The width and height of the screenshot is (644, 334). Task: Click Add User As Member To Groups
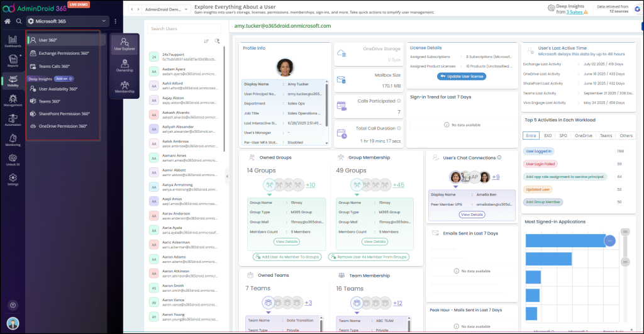(x=287, y=257)
